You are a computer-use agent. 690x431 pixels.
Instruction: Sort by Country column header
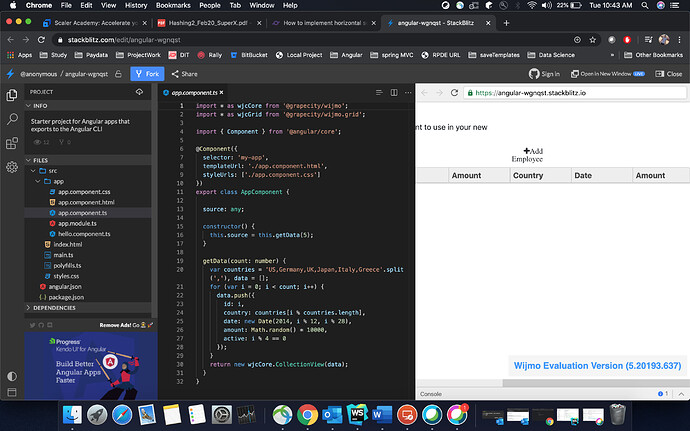click(x=540, y=175)
